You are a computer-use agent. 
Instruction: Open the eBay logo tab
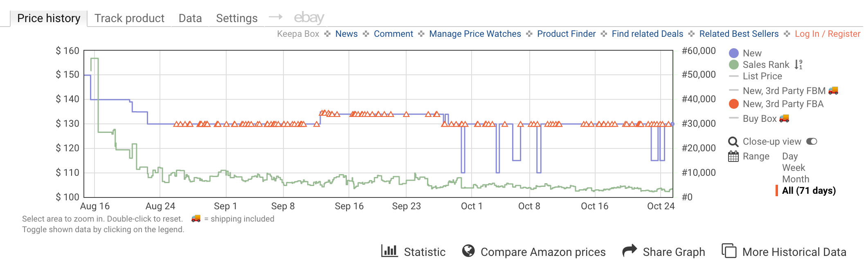tap(309, 18)
